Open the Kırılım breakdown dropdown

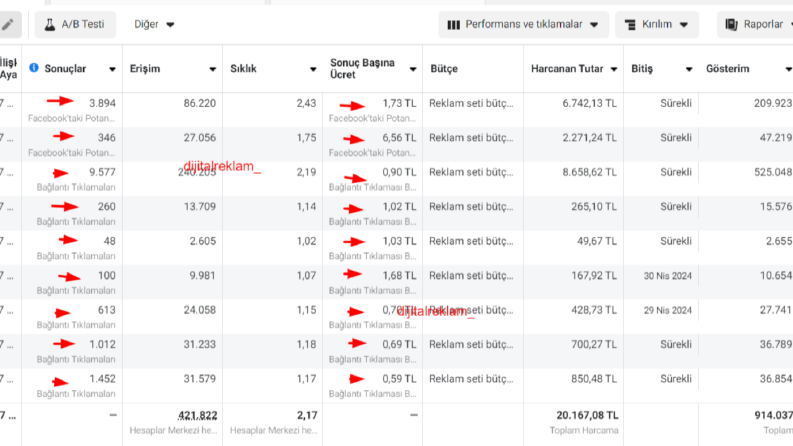click(656, 24)
